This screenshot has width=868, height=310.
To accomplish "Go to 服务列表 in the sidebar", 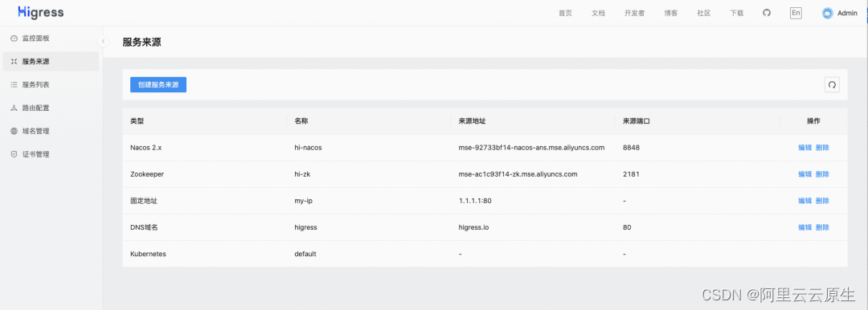I will click(51, 84).
